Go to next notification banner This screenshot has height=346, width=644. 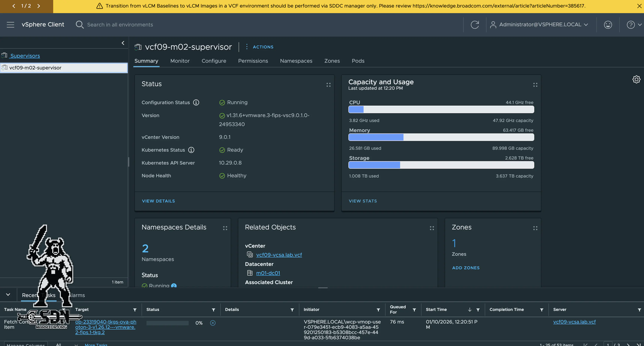pos(39,6)
